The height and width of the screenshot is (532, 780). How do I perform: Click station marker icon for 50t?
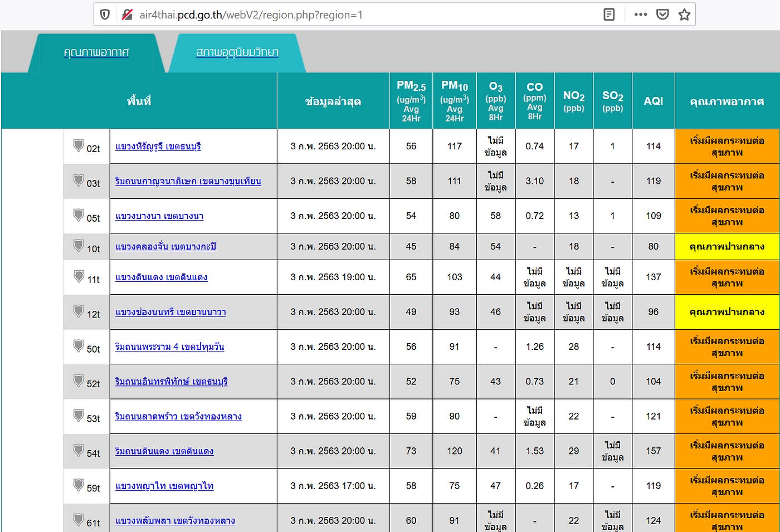(x=79, y=346)
